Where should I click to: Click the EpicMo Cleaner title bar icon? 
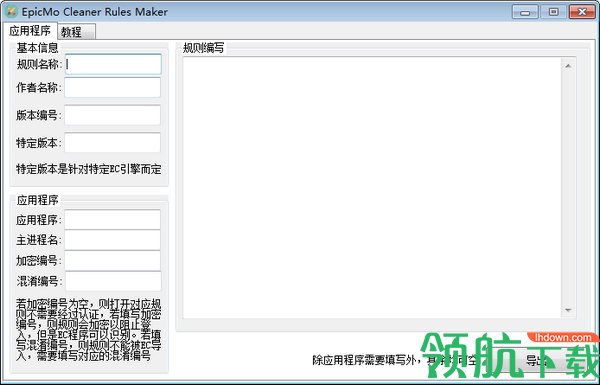[11, 11]
